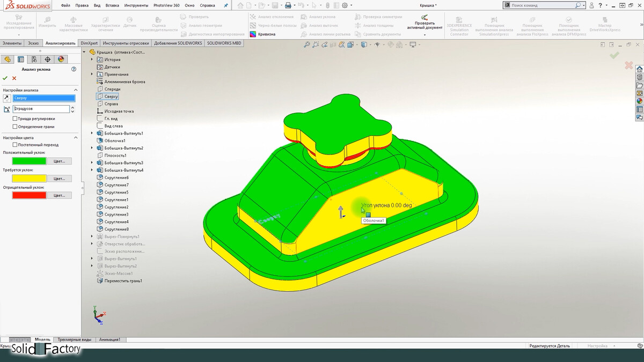The height and width of the screenshot is (362, 644).
Task: Click the reverse direction arrow icon
Action: [x=6, y=99]
